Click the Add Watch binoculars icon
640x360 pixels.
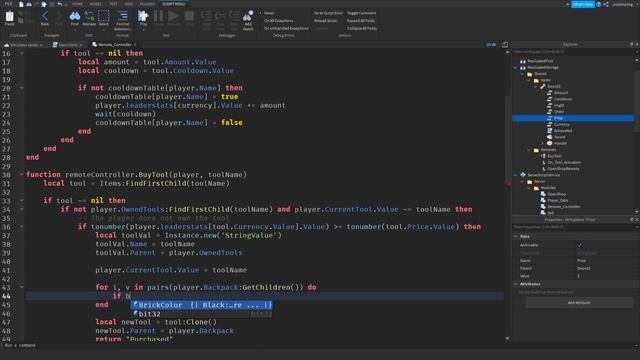[248, 16]
